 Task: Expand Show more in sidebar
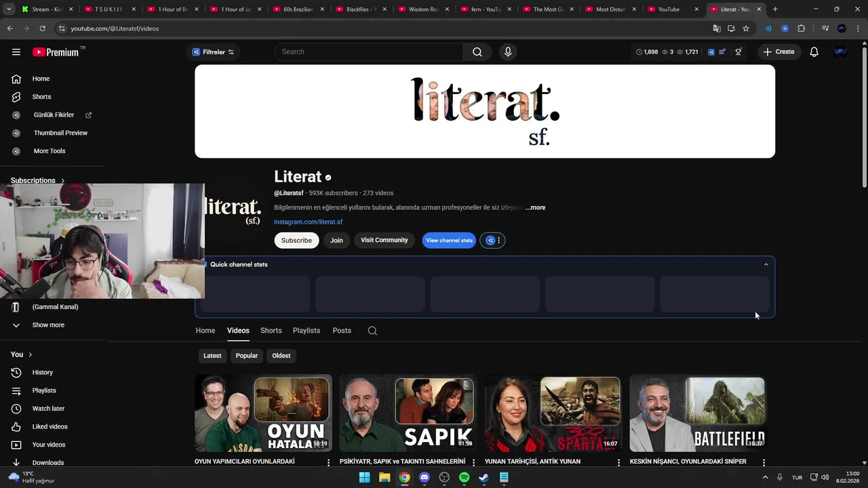tap(48, 325)
